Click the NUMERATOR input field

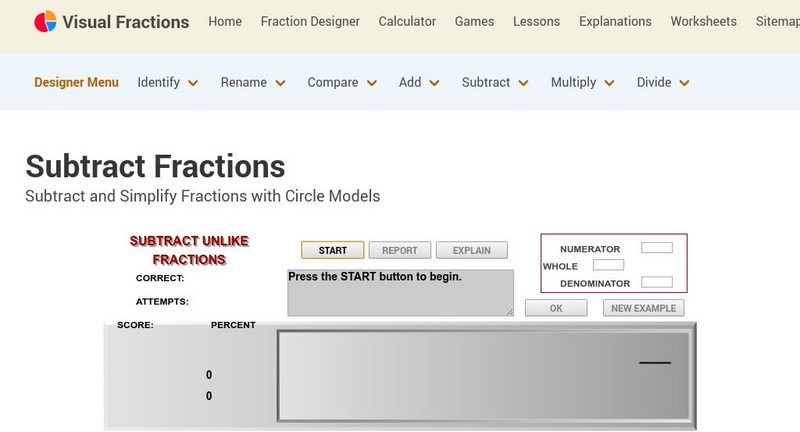point(656,248)
